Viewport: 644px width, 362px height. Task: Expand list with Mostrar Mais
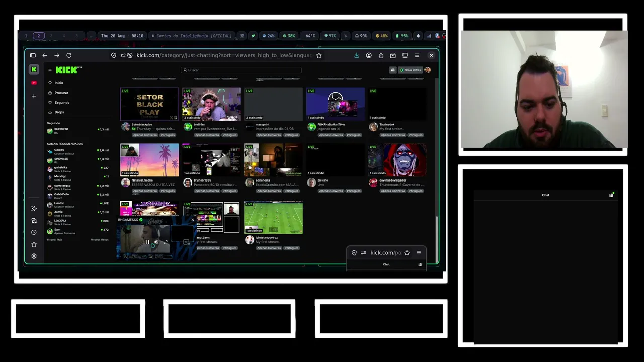55,240
